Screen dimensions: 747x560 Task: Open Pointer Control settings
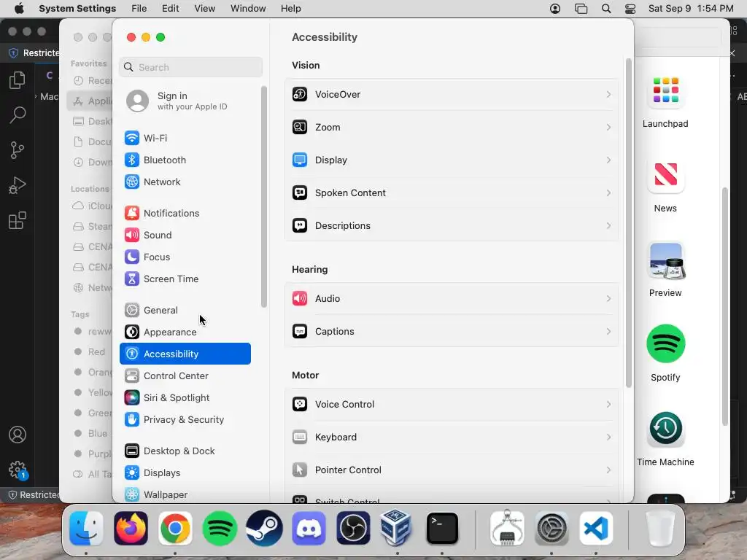[452, 470]
